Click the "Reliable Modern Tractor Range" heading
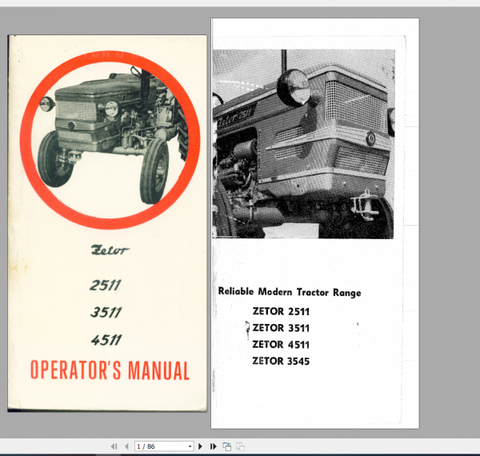Image resolution: width=480 pixels, height=456 pixels. pyautogui.click(x=289, y=292)
